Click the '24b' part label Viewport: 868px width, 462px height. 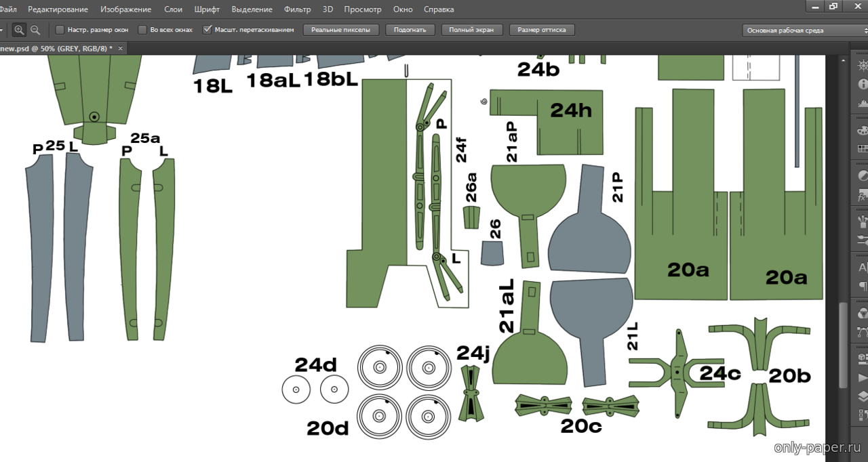coord(538,69)
